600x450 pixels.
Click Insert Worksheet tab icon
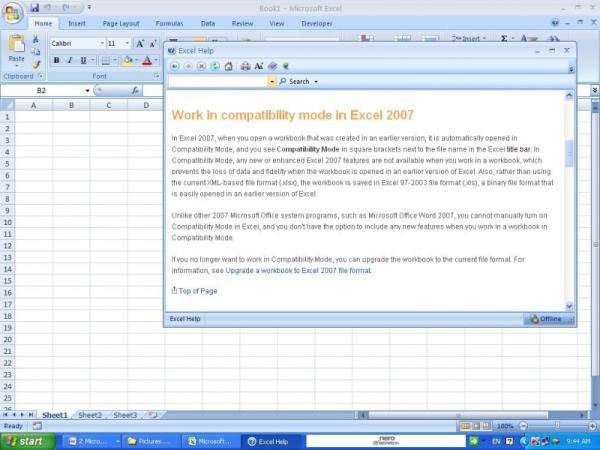point(153,414)
